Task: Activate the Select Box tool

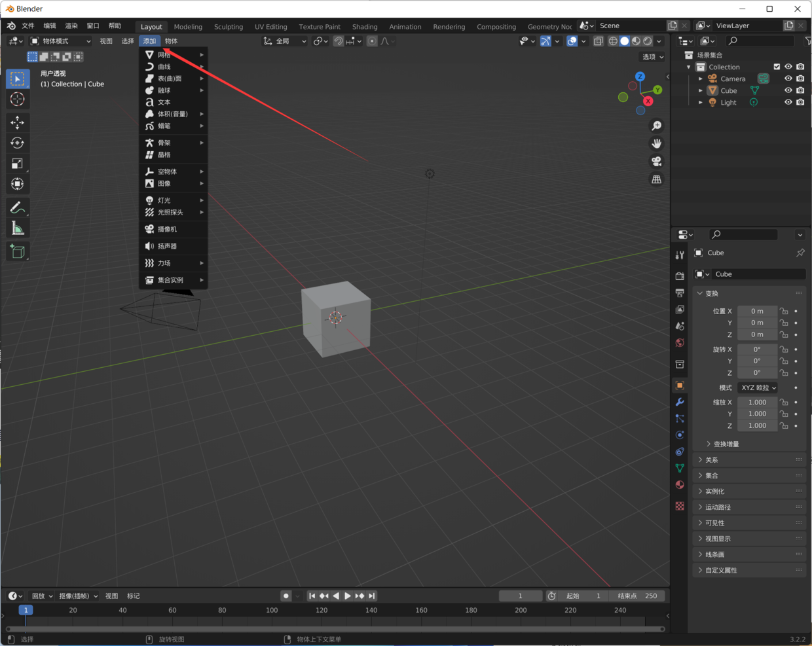Action: click(x=18, y=79)
